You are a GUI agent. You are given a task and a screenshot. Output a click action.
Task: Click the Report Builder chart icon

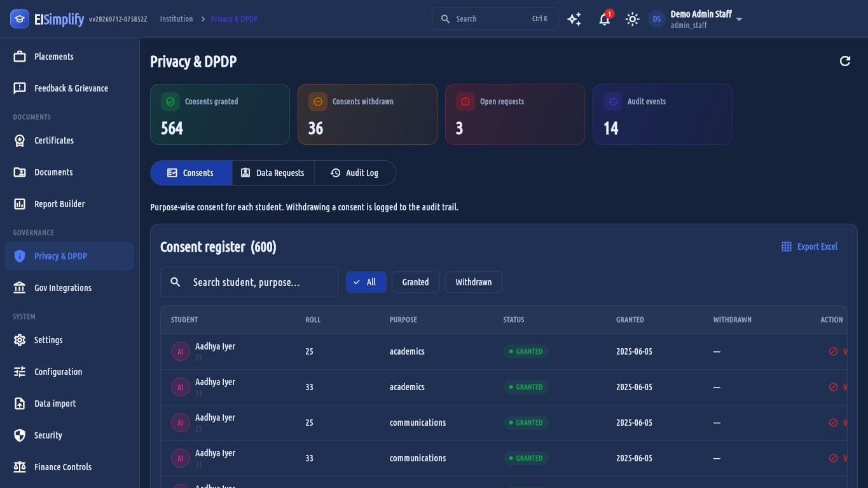tap(20, 204)
